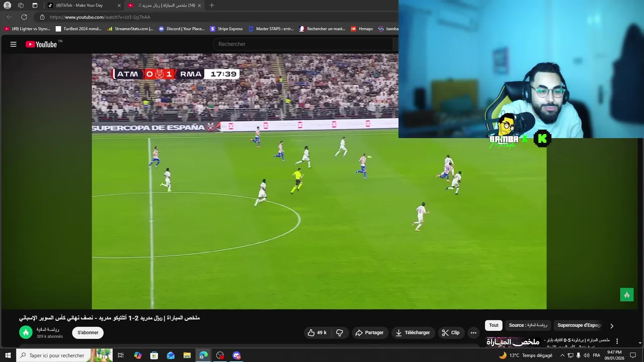Open Microsoft Store from taskbar
Viewport: 644px width, 362px height.
point(154,355)
